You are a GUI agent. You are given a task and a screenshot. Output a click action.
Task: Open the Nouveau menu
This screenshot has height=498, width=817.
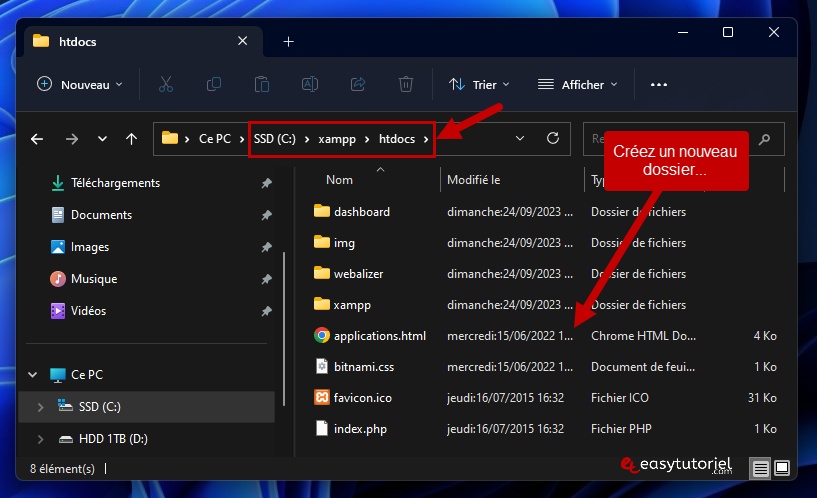coord(80,84)
